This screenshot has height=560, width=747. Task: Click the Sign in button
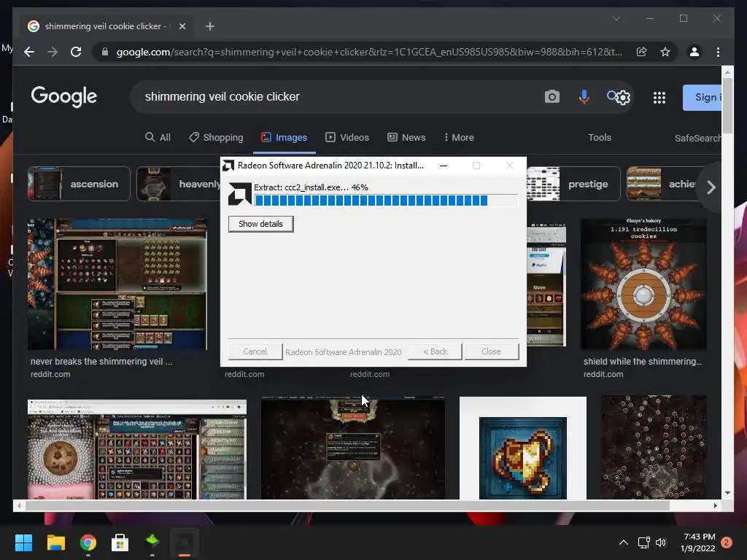point(703,98)
